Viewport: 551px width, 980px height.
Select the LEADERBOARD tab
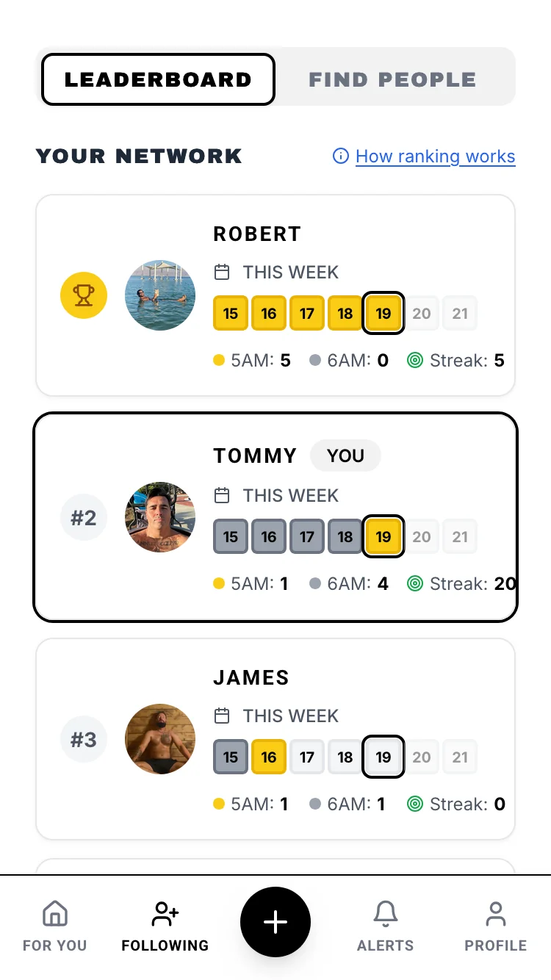click(x=157, y=79)
